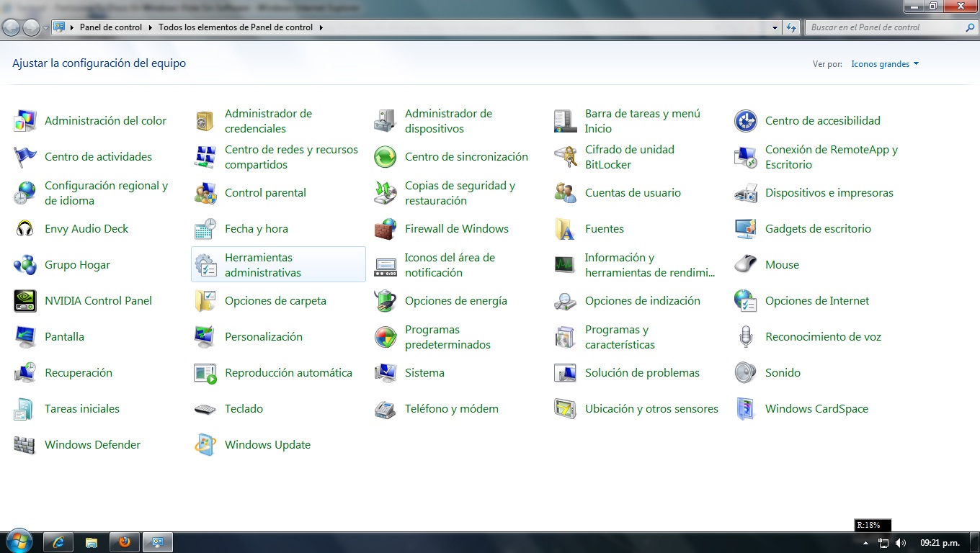Click Panel de control in the breadcrumb
Image resolution: width=980 pixels, height=553 pixels.
tap(111, 27)
